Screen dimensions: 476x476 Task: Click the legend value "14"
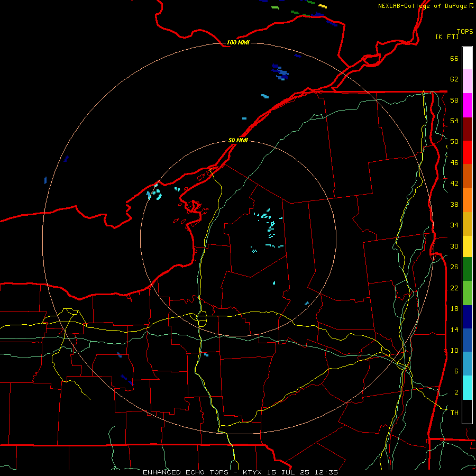click(454, 329)
